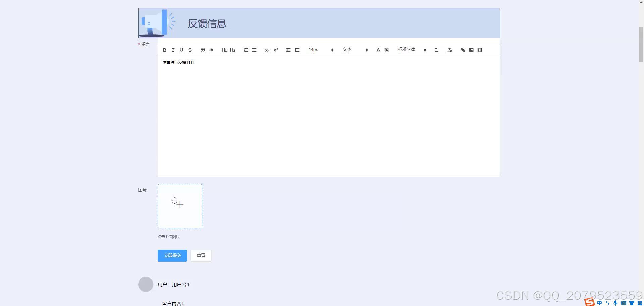Apply strikethrough to the text

click(190, 50)
